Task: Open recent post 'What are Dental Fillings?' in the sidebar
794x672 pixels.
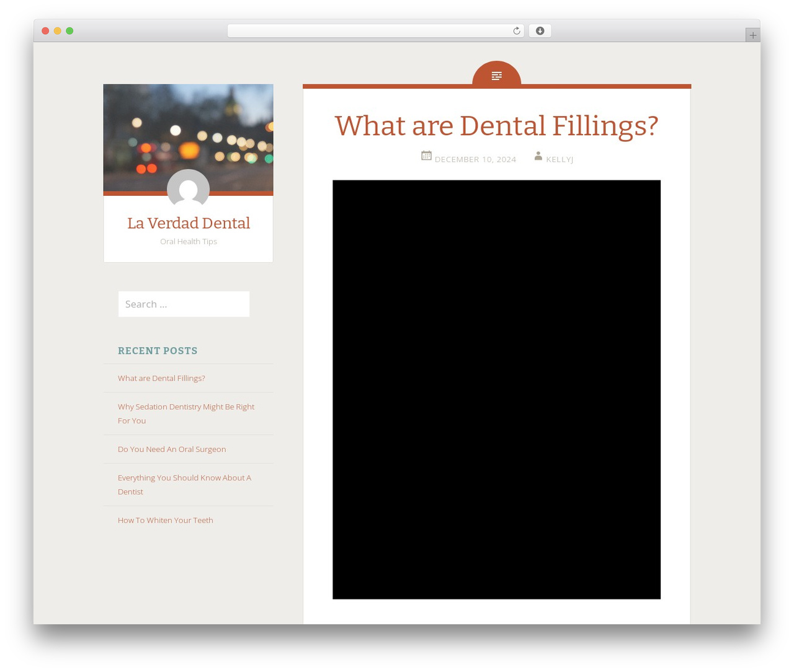Action: (161, 378)
